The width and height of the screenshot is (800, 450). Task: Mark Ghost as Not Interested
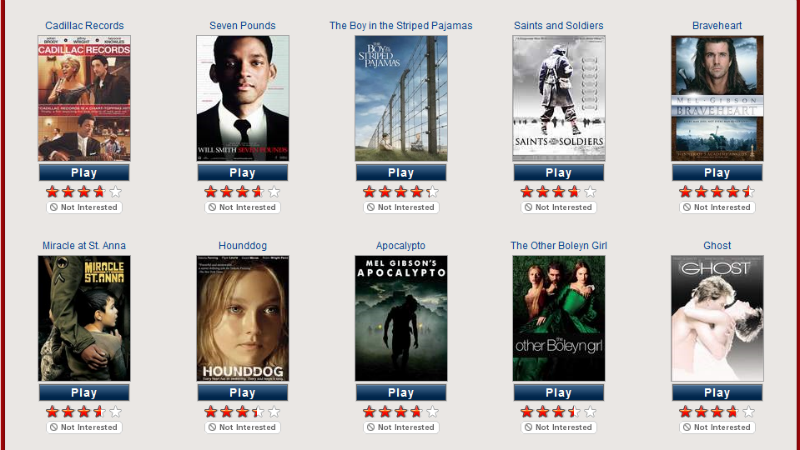(x=717, y=427)
